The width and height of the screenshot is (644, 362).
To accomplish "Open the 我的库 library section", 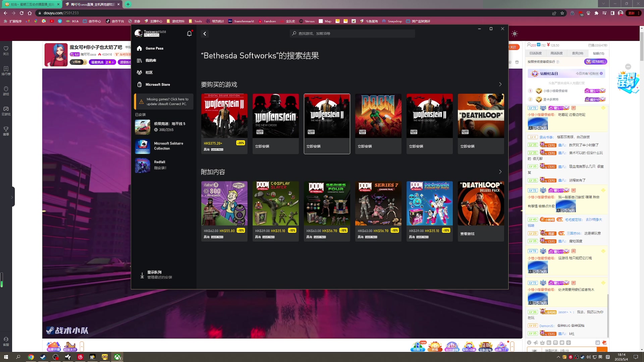I will point(151,60).
